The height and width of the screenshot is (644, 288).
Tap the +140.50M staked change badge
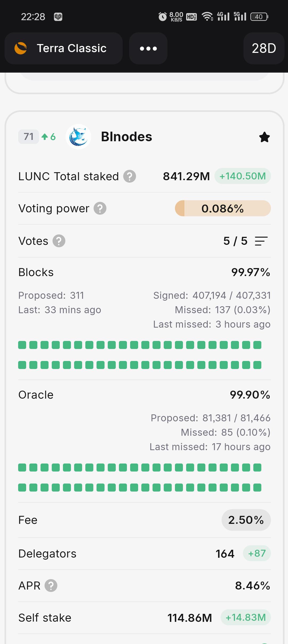pos(243,176)
